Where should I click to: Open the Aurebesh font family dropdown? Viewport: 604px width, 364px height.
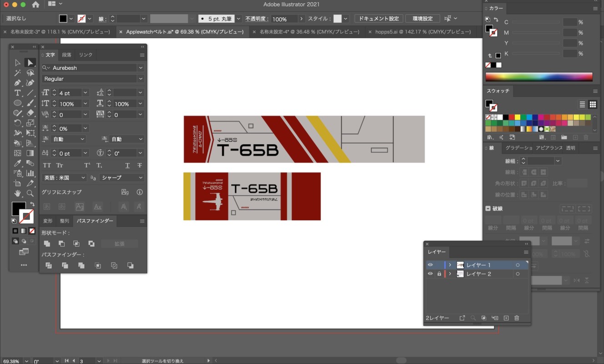click(141, 68)
